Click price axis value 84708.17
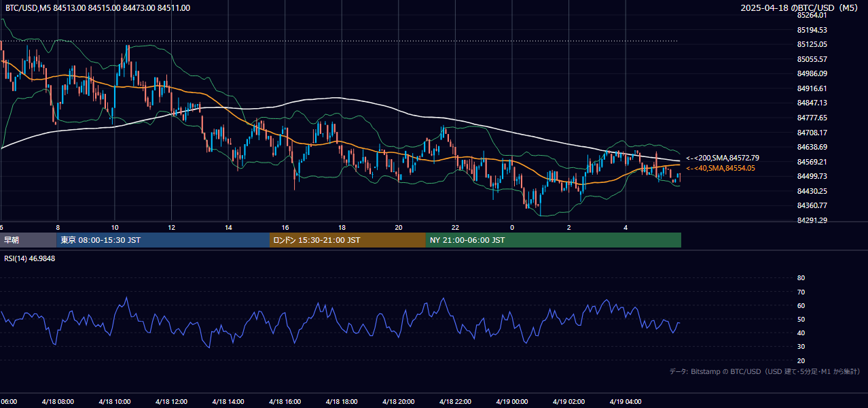The image size is (868, 408). coord(812,133)
